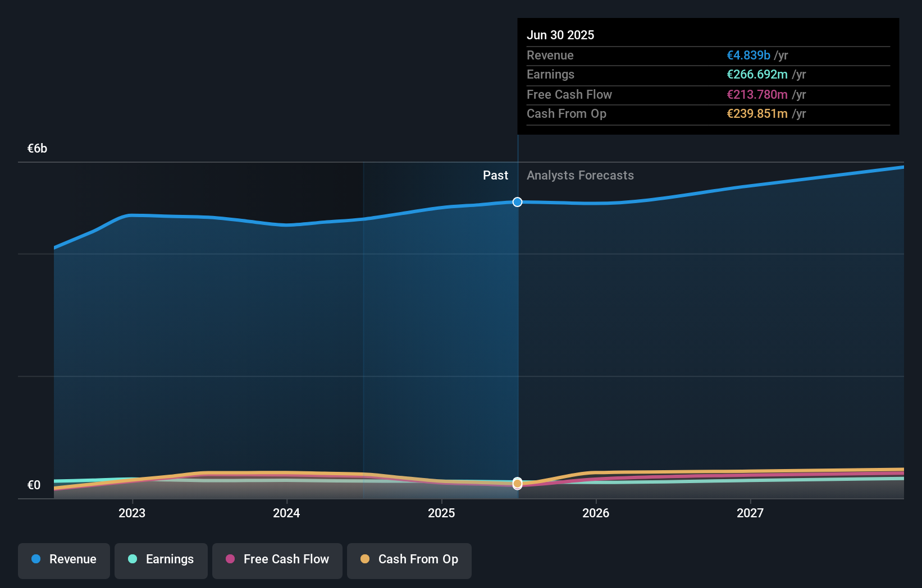Switch to the Past section label
The image size is (922, 588).
(495, 175)
